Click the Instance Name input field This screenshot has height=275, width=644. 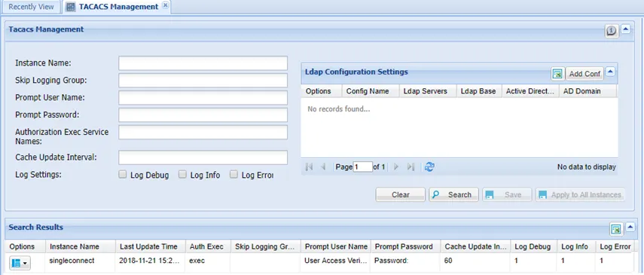(x=203, y=63)
